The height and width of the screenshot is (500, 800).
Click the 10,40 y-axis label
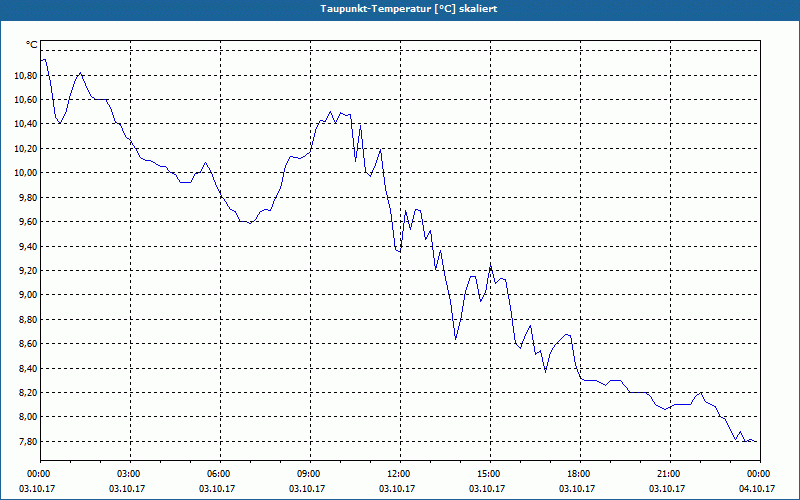[x=24, y=124]
